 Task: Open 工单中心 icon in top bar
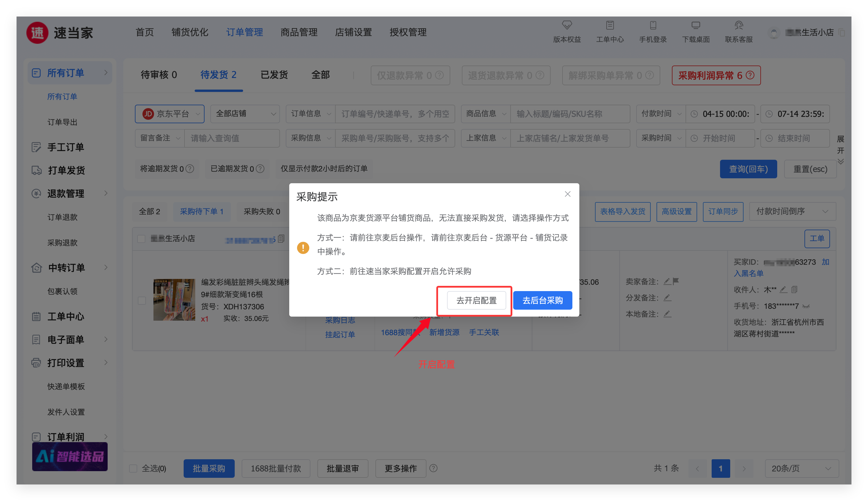click(610, 25)
